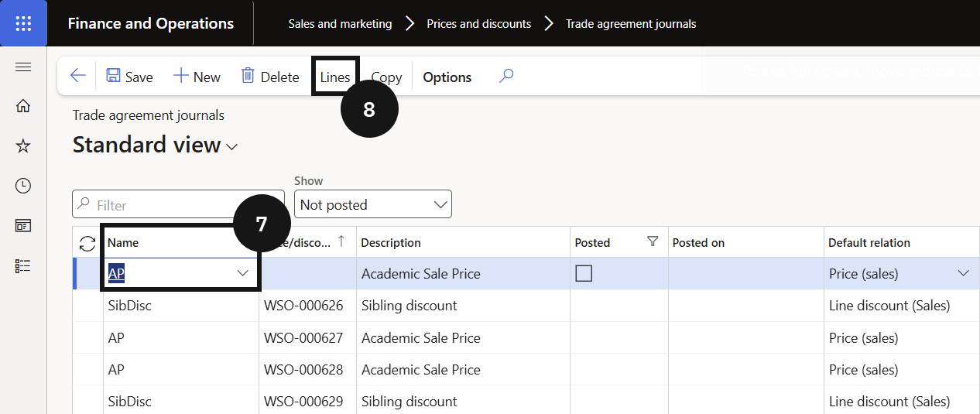Click SibDisc name in the WSO-000626 row
This screenshot has height=414, width=980.
(x=130, y=306)
